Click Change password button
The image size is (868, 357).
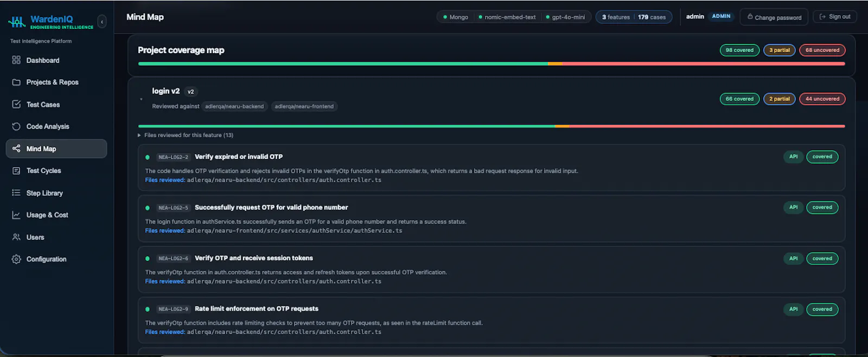pyautogui.click(x=774, y=17)
